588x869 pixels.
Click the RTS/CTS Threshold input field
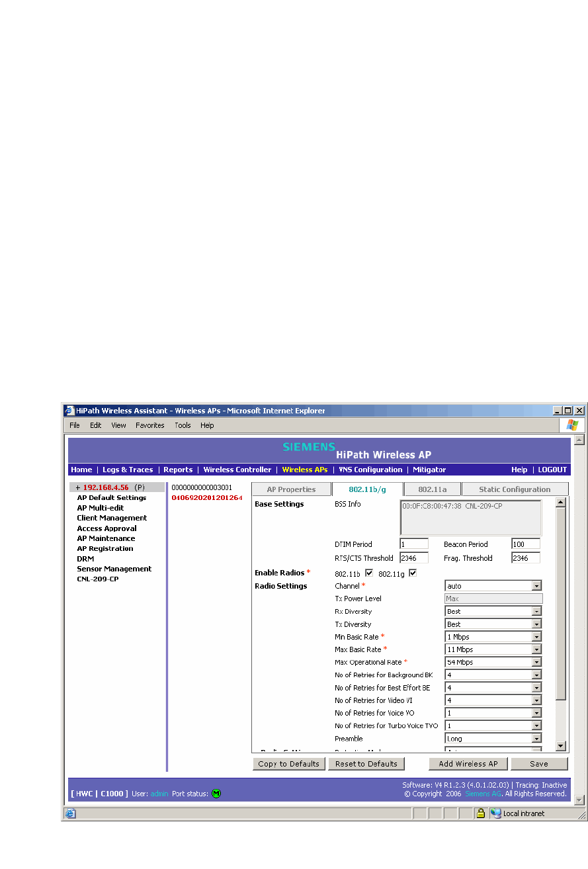pos(414,558)
